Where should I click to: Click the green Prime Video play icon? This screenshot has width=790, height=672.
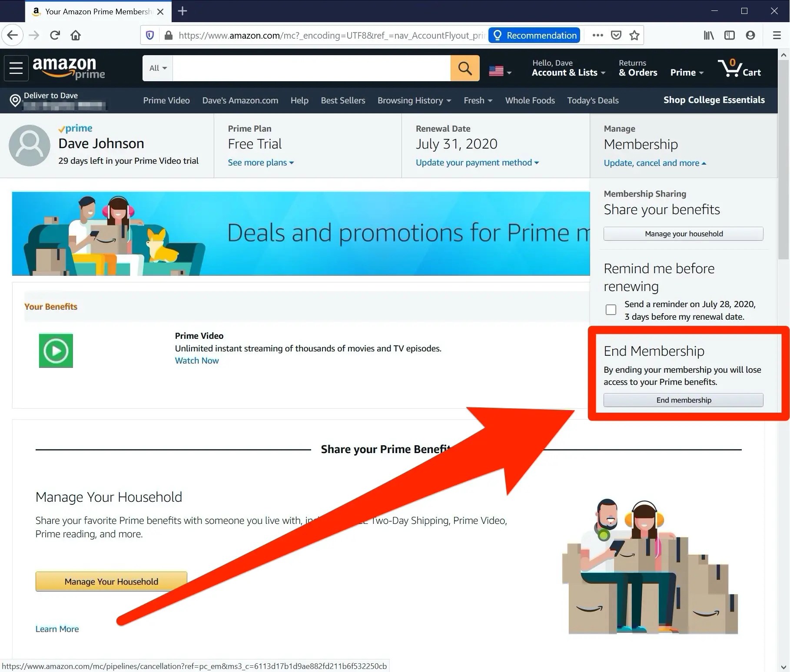[56, 351]
